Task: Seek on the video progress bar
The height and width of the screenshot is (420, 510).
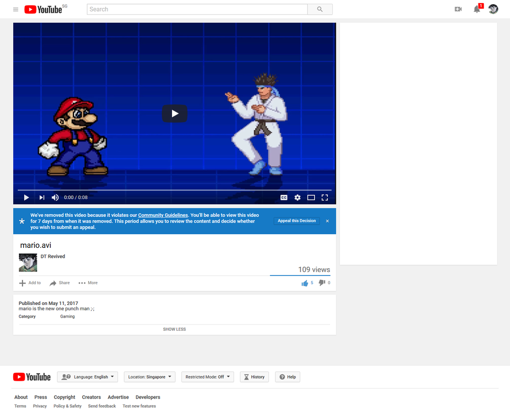Action: pyautogui.click(x=175, y=190)
